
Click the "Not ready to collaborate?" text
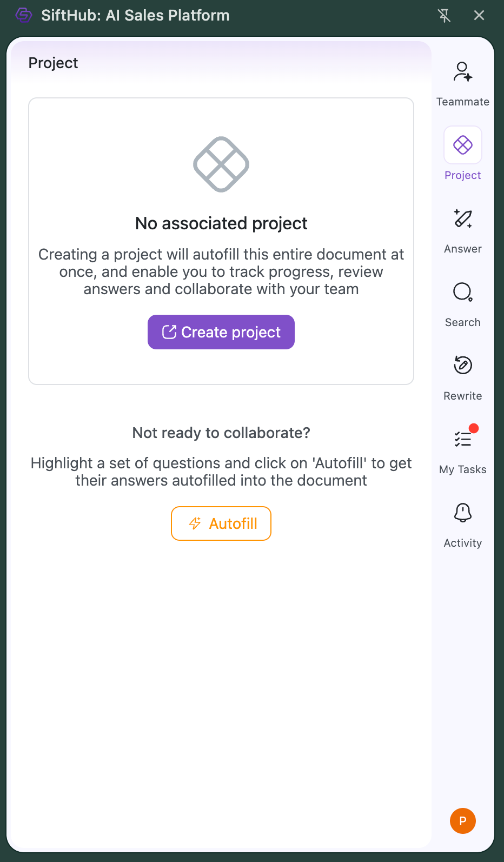pyautogui.click(x=221, y=433)
